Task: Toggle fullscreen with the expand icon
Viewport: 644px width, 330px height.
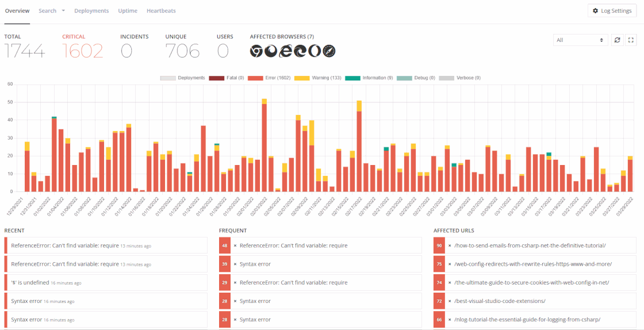Action: click(x=631, y=40)
